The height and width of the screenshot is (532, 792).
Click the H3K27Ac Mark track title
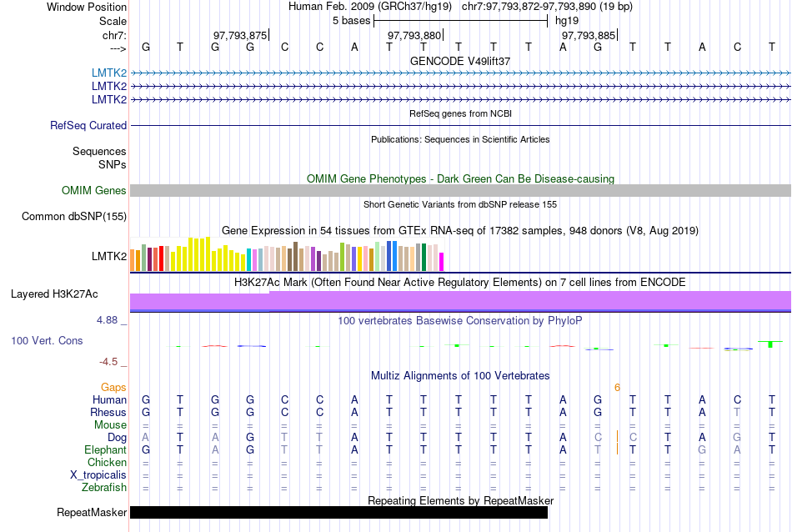point(460,283)
